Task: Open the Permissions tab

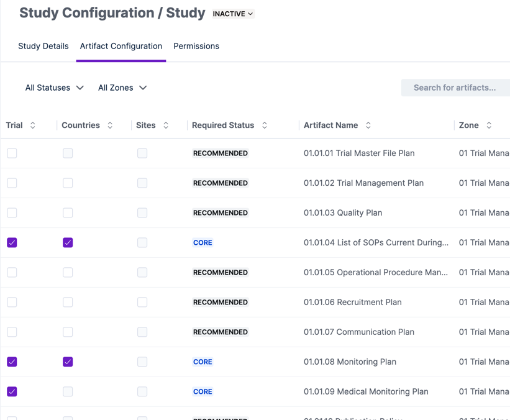Action: point(196,46)
